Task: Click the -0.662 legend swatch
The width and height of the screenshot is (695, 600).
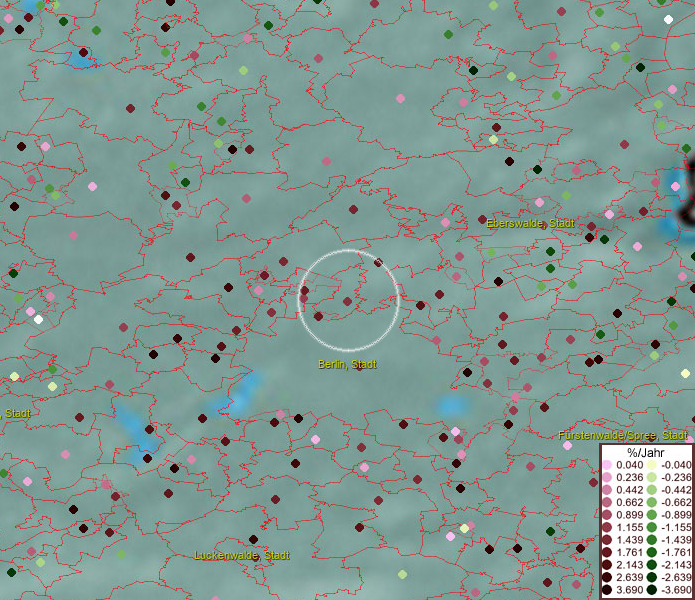Action: pyautogui.click(x=650, y=503)
